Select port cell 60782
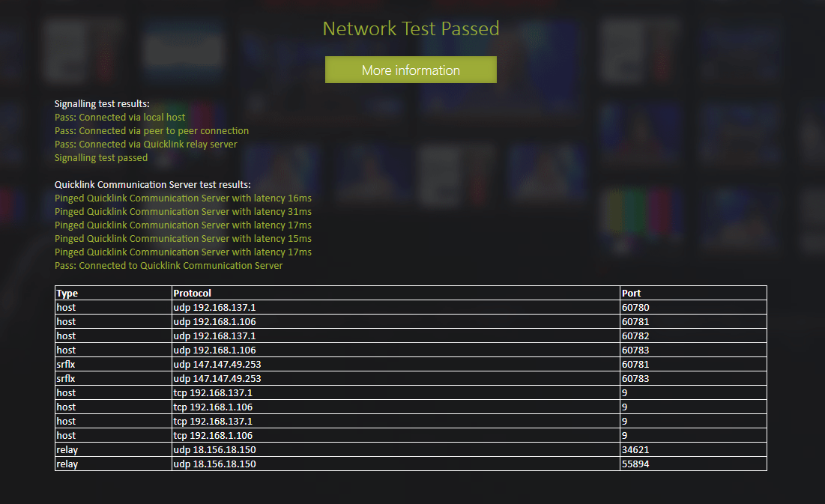This screenshot has height=504, width=825. click(693, 336)
